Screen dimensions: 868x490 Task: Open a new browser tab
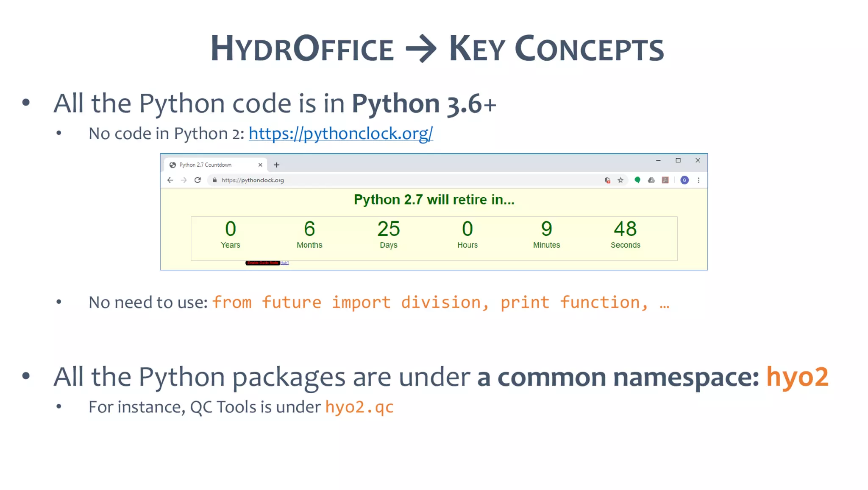coord(277,165)
